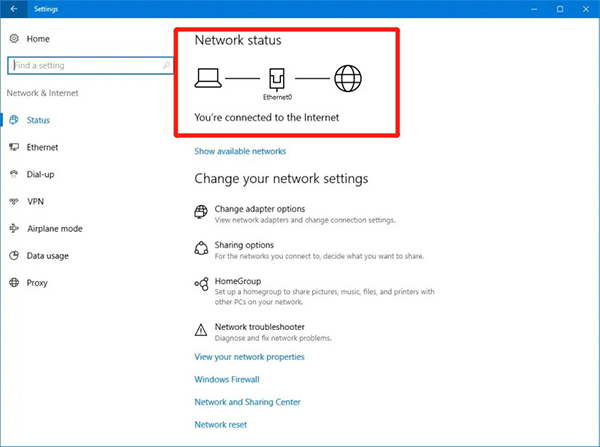Click View your network properties link
Viewport: 600px width, 447px height.
pyautogui.click(x=249, y=357)
